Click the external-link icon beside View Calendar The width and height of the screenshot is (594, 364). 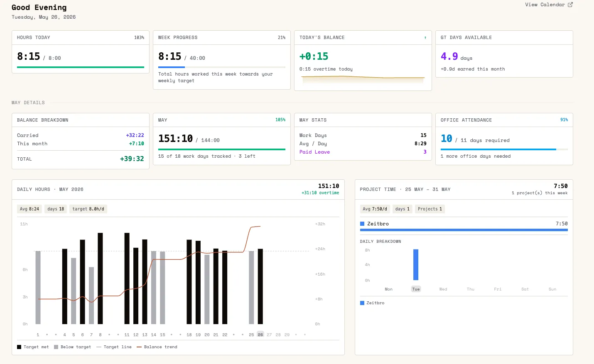pos(570,5)
